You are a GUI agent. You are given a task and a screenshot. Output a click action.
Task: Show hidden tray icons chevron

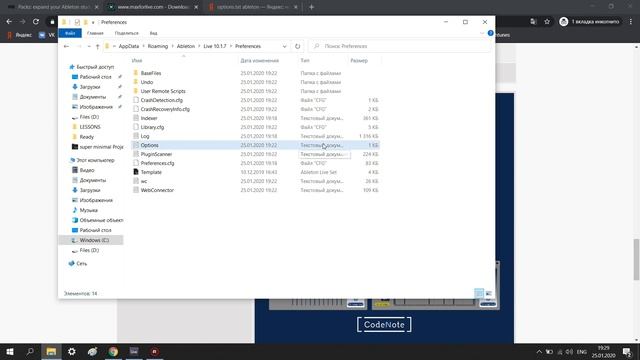(539, 351)
